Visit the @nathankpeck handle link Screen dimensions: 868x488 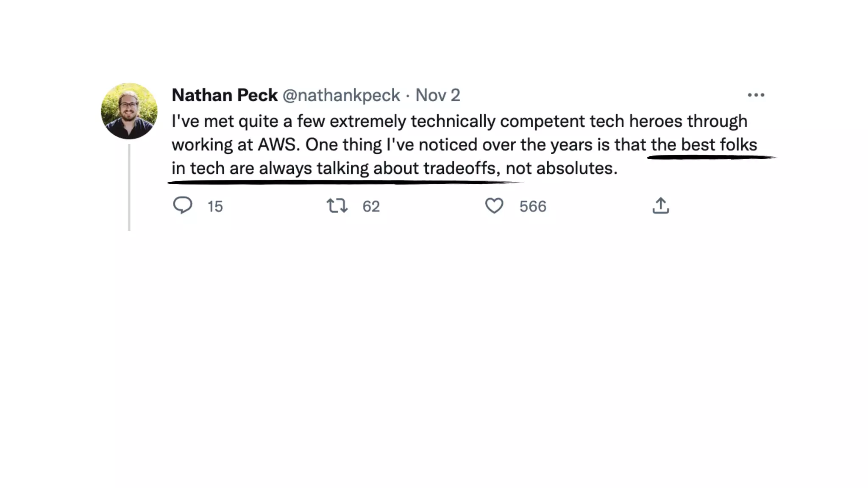click(x=341, y=95)
